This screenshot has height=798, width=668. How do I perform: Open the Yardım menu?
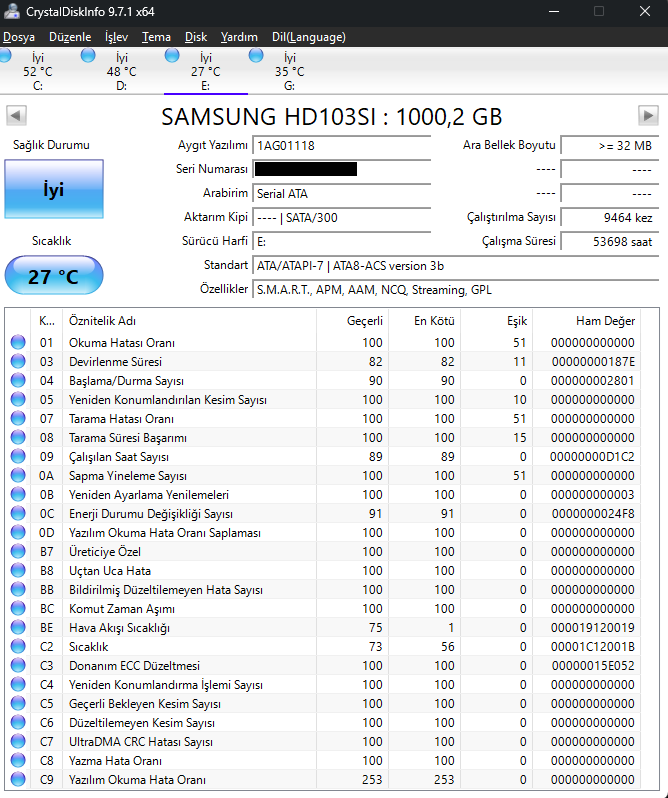[239, 37]
